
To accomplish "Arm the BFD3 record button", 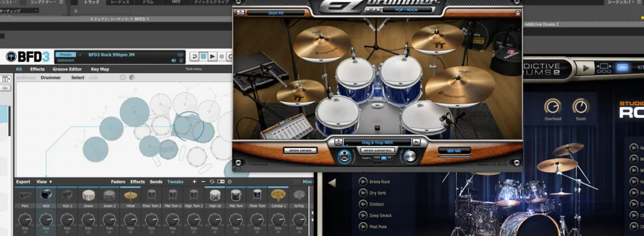I will click(x=222, y=57).
